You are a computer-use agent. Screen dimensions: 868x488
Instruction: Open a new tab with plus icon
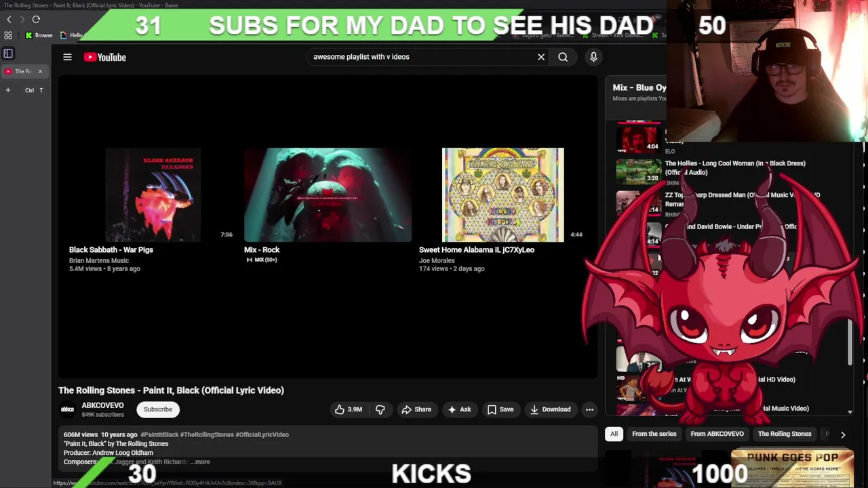click(x=8, y=90)
